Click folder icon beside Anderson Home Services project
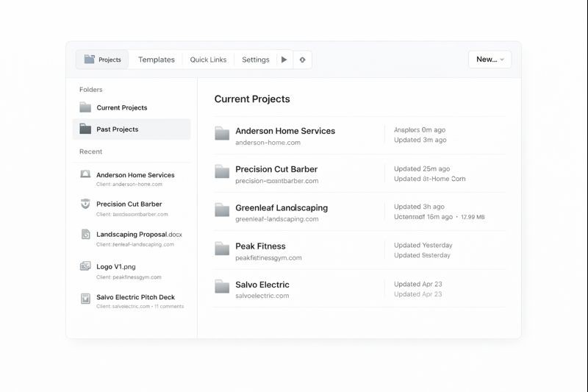Viewport: 588px width, 392px height. point(222,133)
